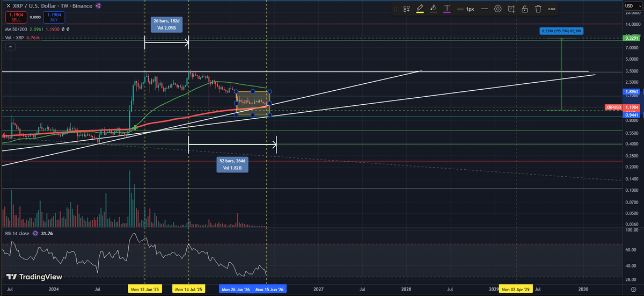Open the text color T tool
Viewport: 644px width, 296px height.
pos(447,9)
